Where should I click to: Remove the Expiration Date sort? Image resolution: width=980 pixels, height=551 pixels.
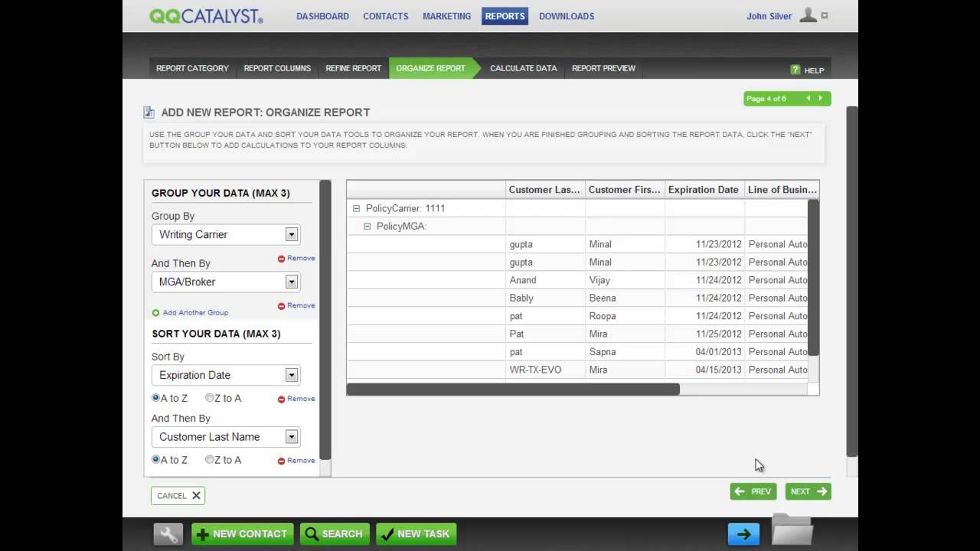(x=296, y=399)
